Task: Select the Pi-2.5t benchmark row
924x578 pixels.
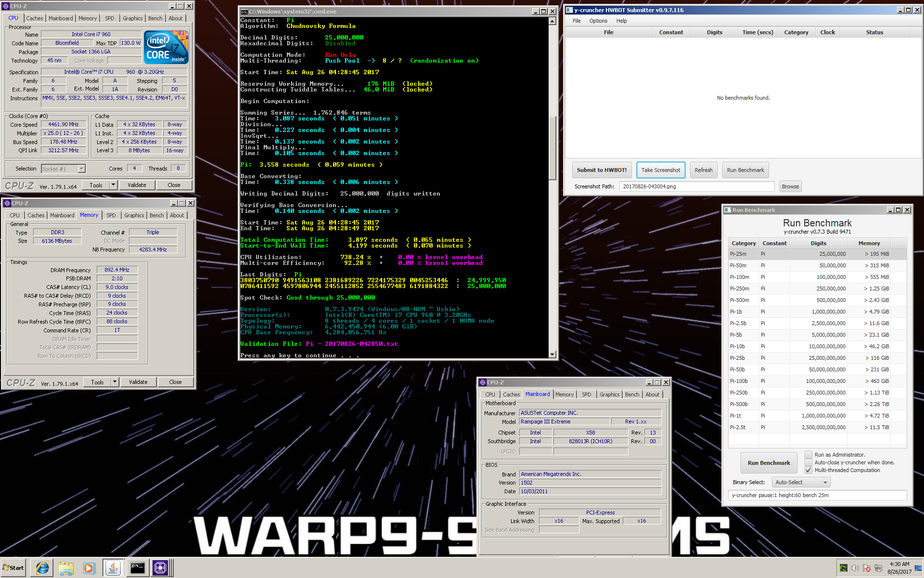Action: coord(817,427)
